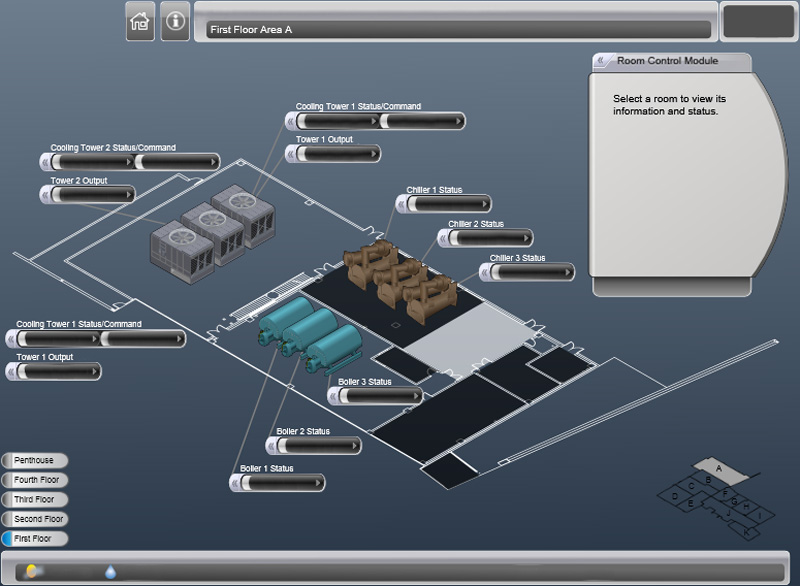This screenshot has width=800, height=586.
Task: Open Chiller 2 Status value arrow
Action: tap(527, 238)
